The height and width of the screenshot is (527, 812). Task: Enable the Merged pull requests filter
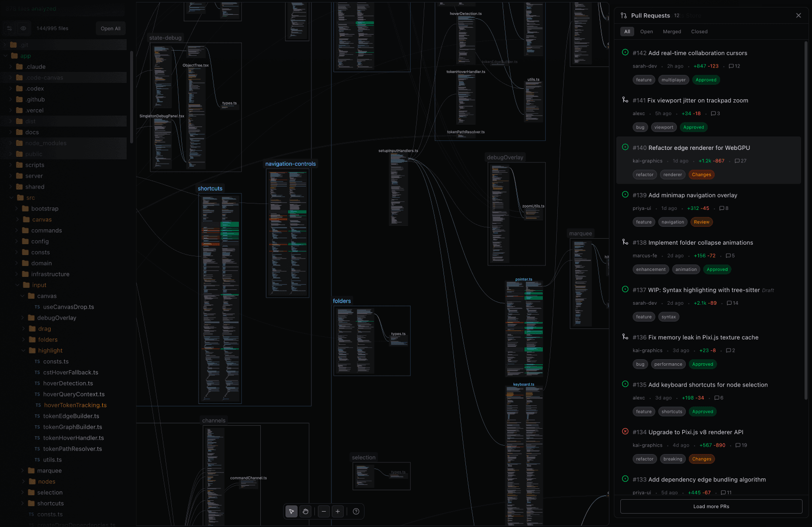672,31
